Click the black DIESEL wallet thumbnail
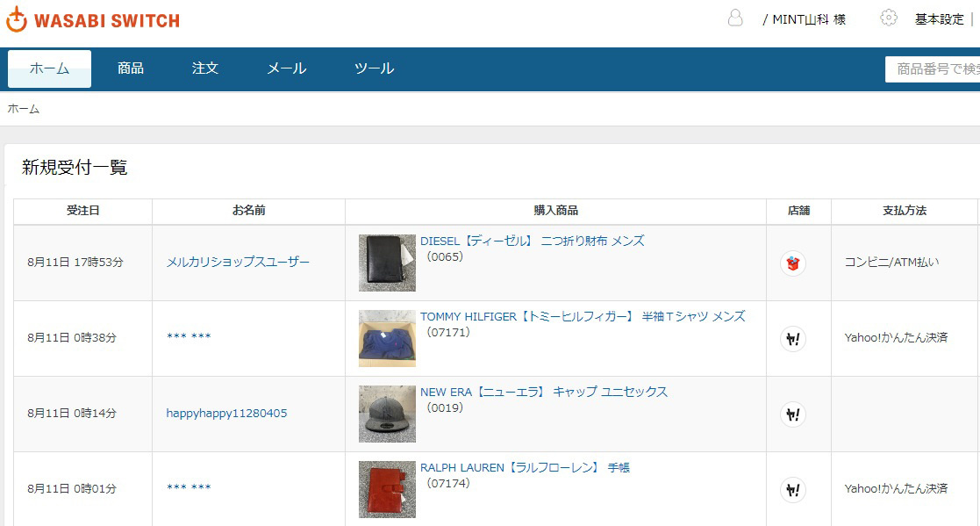 point(387,263)
